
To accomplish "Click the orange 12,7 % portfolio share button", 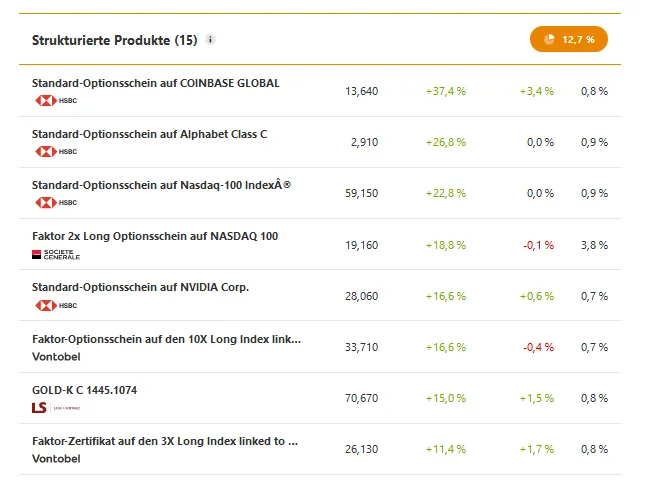I will 569,39.
